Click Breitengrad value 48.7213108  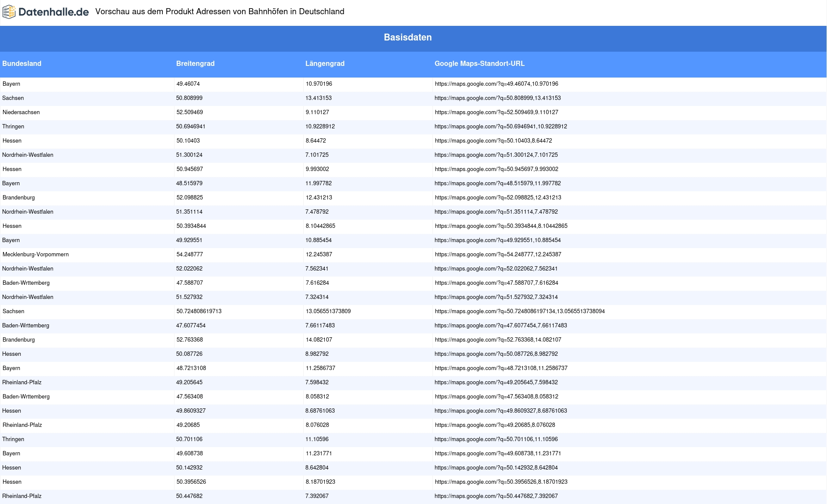(191, 368)
